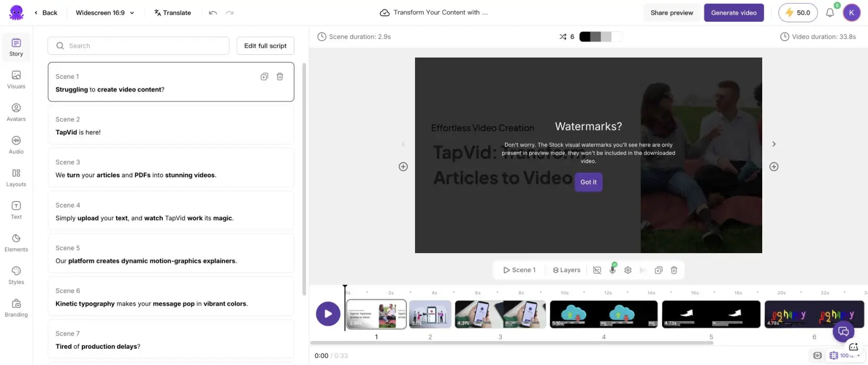This screenshot has height=365, width=868.
Task: Select Scene 2 card TapVid is here
Action: tap(171, 125)
